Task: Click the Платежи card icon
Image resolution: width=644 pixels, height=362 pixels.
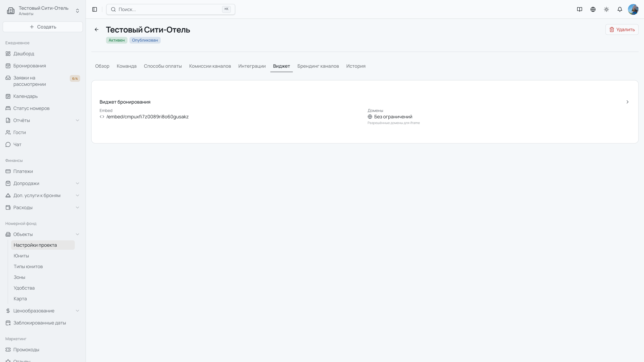Action: [8, 171]
